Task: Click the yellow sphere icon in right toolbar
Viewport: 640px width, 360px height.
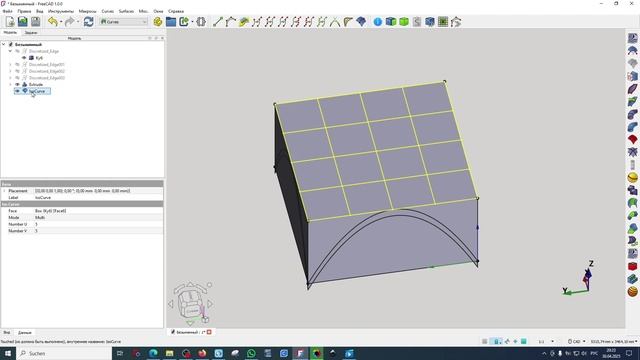Action: (x=632, y=178)
